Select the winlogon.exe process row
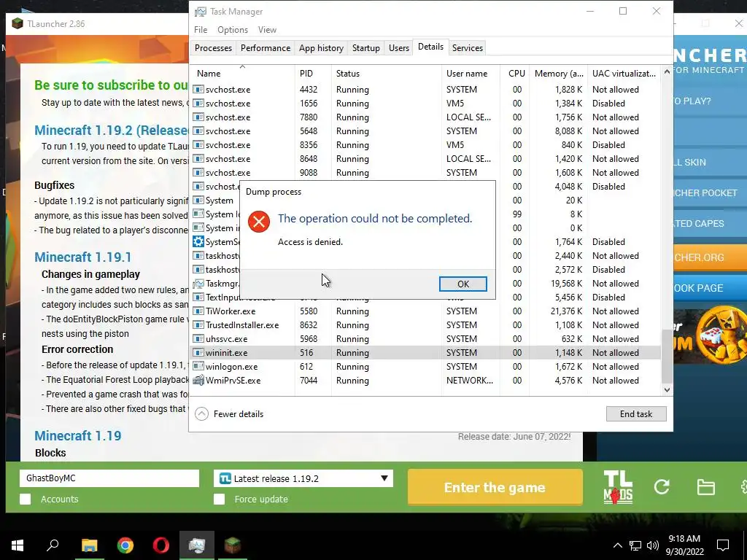747x560 pixels. pos(426,367)
